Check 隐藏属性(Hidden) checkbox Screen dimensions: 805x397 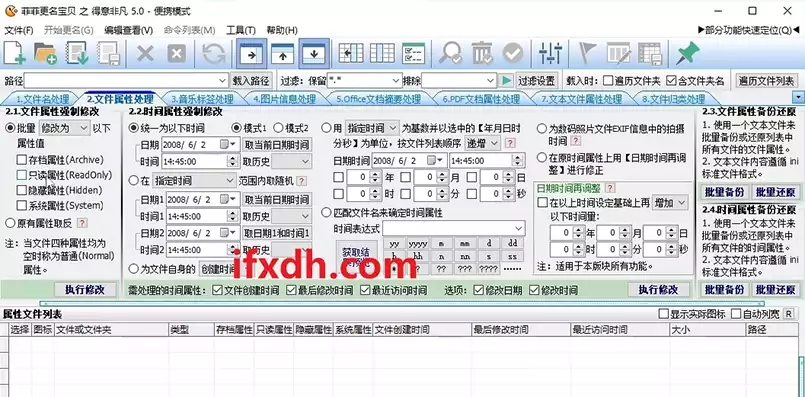[x=21, y=190]
